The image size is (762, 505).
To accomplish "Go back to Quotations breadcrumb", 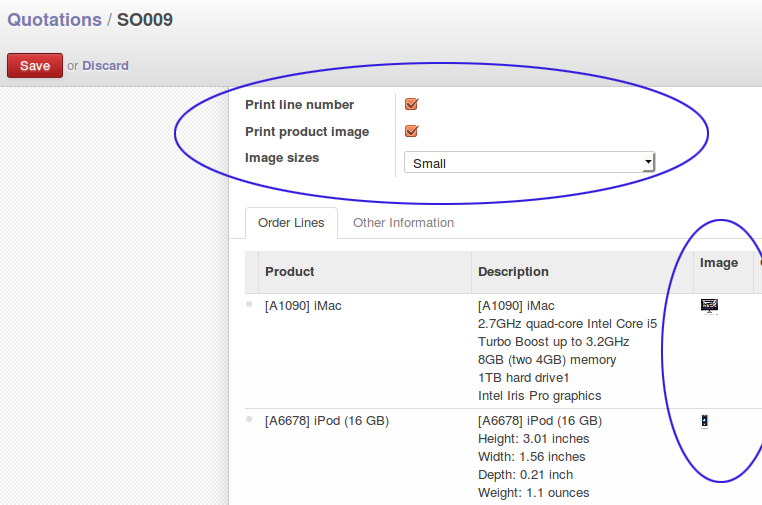I will coord(54,20).
